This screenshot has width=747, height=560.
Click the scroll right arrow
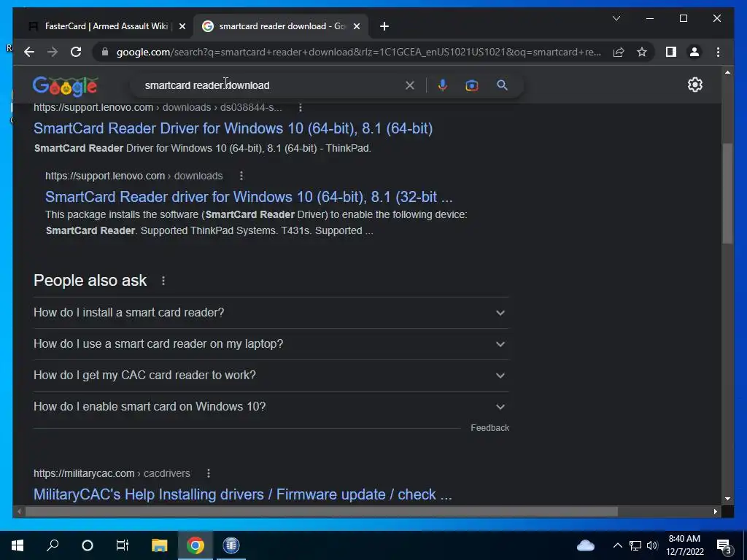(716, 511)
